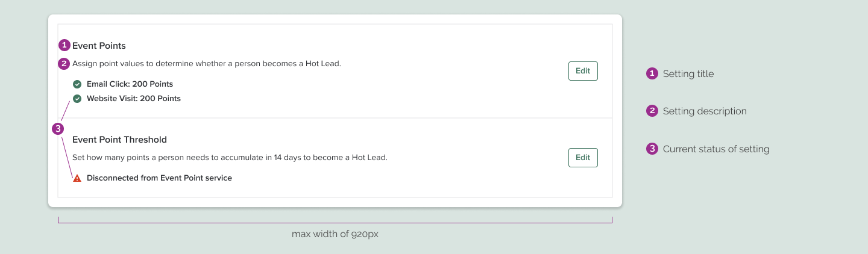Click the Website Visit: 200 Points status text
The image size is (868, 254).
tap(133, 99)
